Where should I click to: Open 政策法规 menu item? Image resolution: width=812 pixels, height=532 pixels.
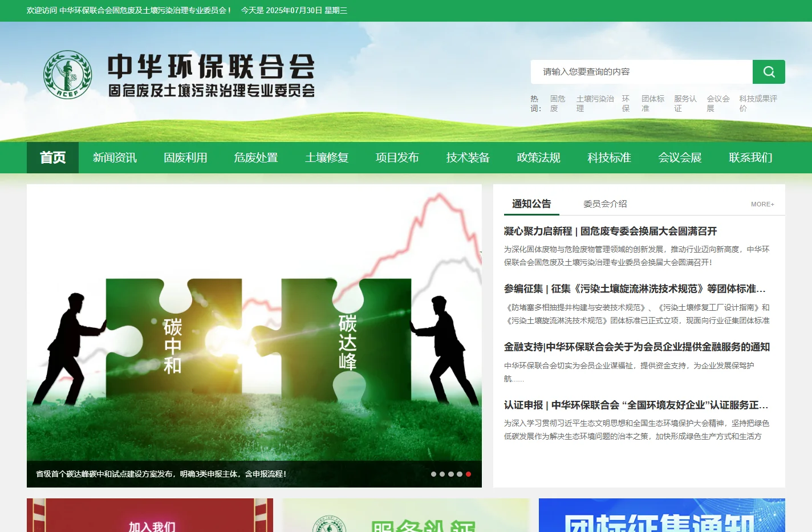click(x=539, y=157)
